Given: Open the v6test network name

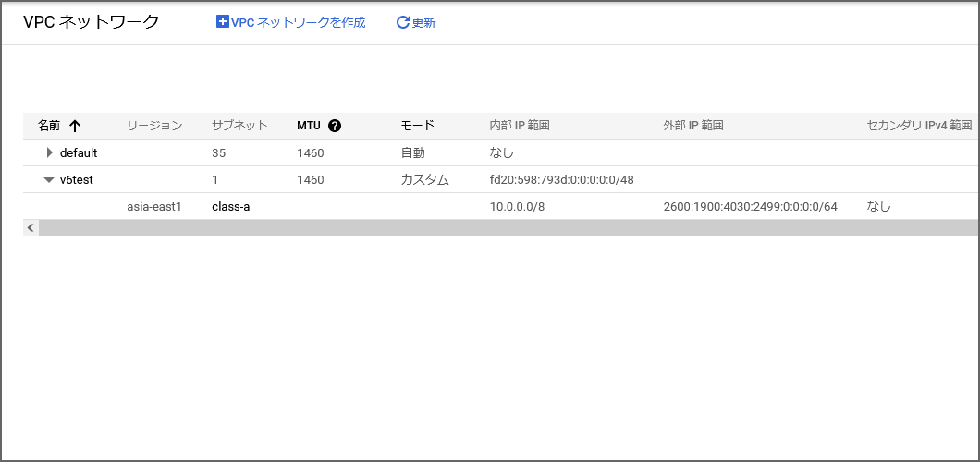Looking at the screenshot, I should pyautogui.click(x=77, y=180).
